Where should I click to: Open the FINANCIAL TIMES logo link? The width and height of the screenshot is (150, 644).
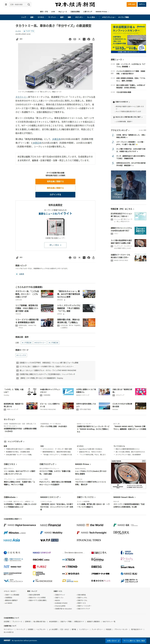pyautogui.click(x=89, y=540)
